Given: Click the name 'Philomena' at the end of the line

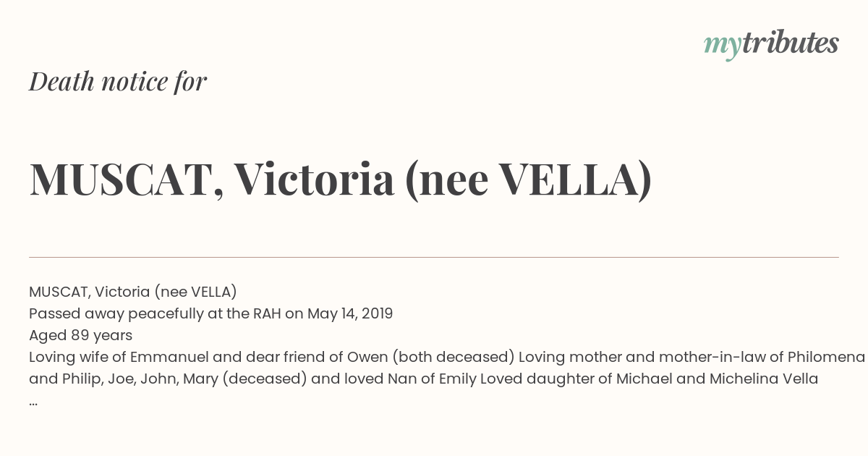Looking at the screenshot, I should click(826, 357).
